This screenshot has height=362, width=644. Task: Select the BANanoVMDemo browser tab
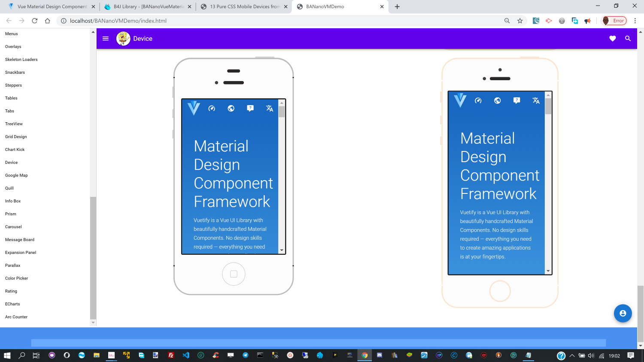point(340,6)
